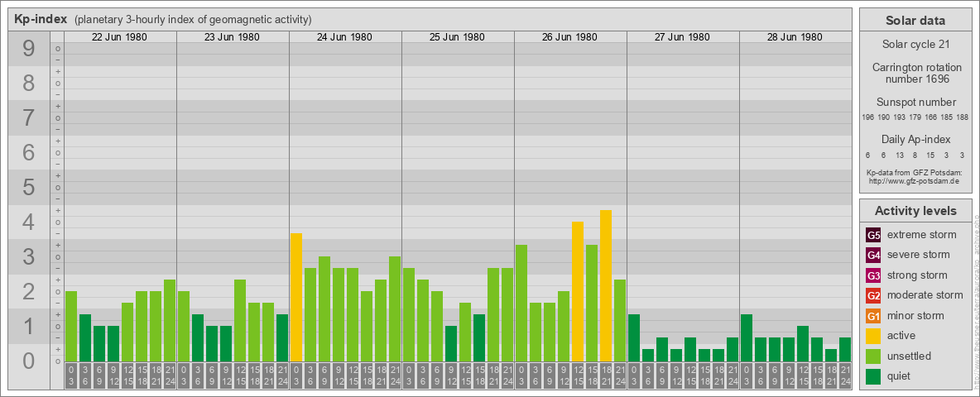Click the 24 Jun 1980 date header
Screen dimensions: 980x397
pos(344,37)
